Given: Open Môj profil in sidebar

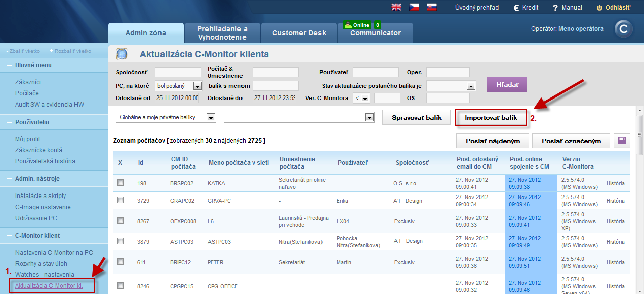Looking at the screenshot, I should point(27,139).
